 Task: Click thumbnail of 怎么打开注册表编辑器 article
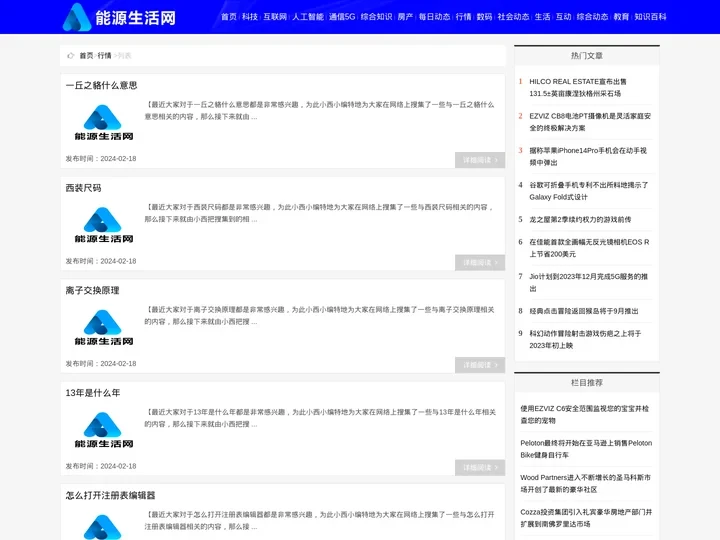(x=103, y=527)
